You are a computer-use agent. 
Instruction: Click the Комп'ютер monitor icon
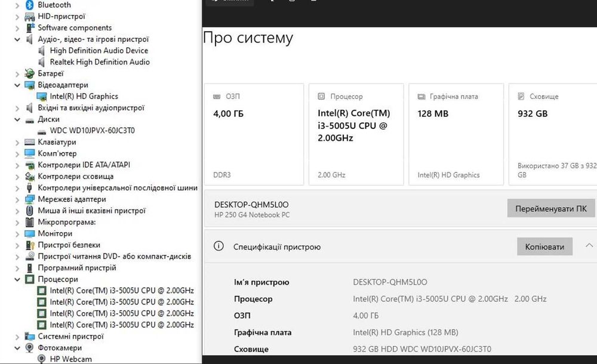coord(30,153)
